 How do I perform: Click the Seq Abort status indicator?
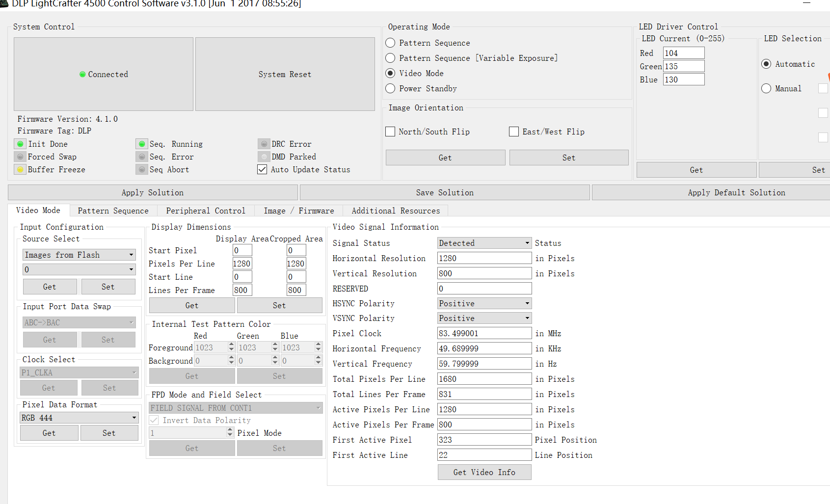tap(142, 170)
